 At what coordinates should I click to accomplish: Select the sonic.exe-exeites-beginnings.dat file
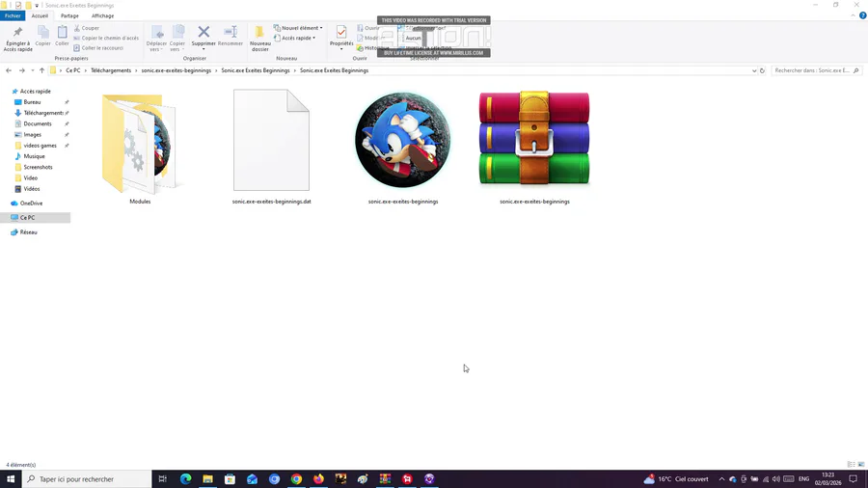pyautogui.click(x=271, y=147)
